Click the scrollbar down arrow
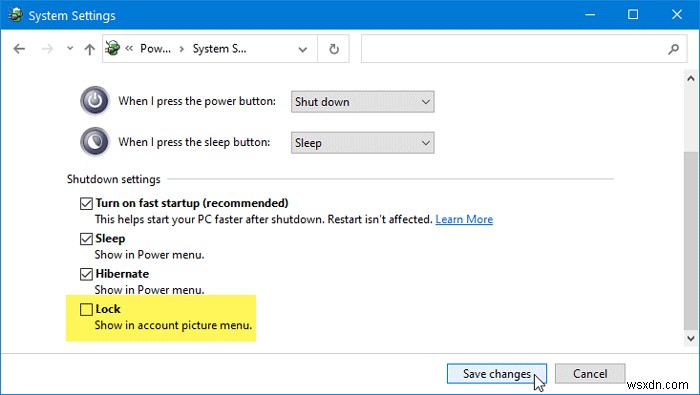 click(x=691, y=338)
